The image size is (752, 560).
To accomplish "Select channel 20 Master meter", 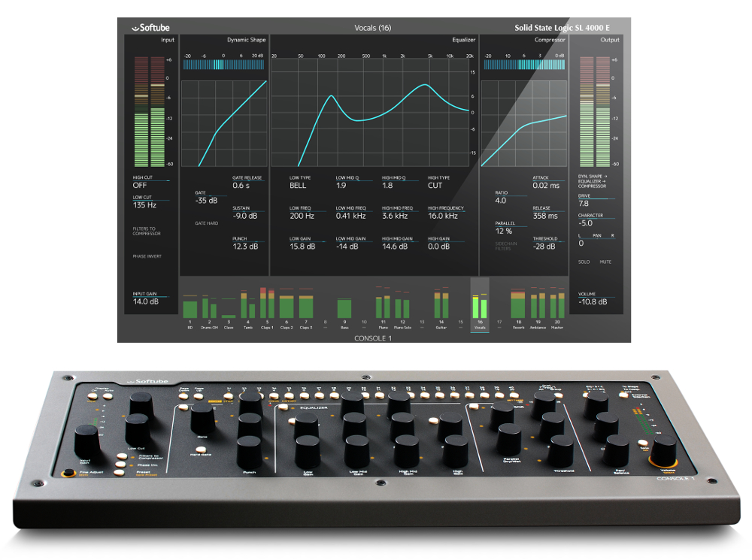I will point(556,307).
